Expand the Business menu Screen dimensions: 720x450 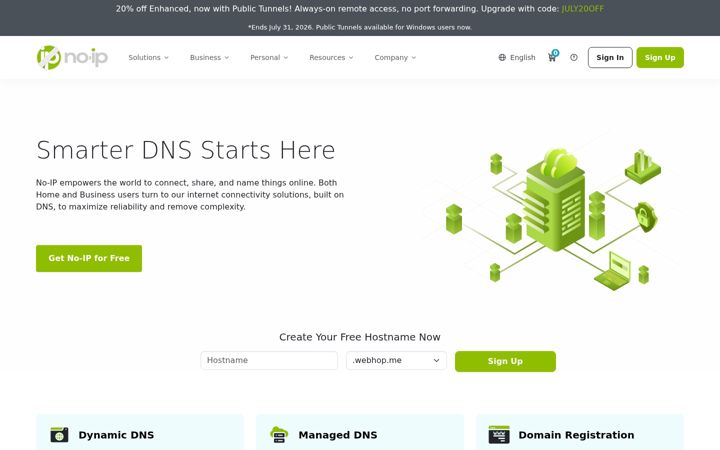209,57
